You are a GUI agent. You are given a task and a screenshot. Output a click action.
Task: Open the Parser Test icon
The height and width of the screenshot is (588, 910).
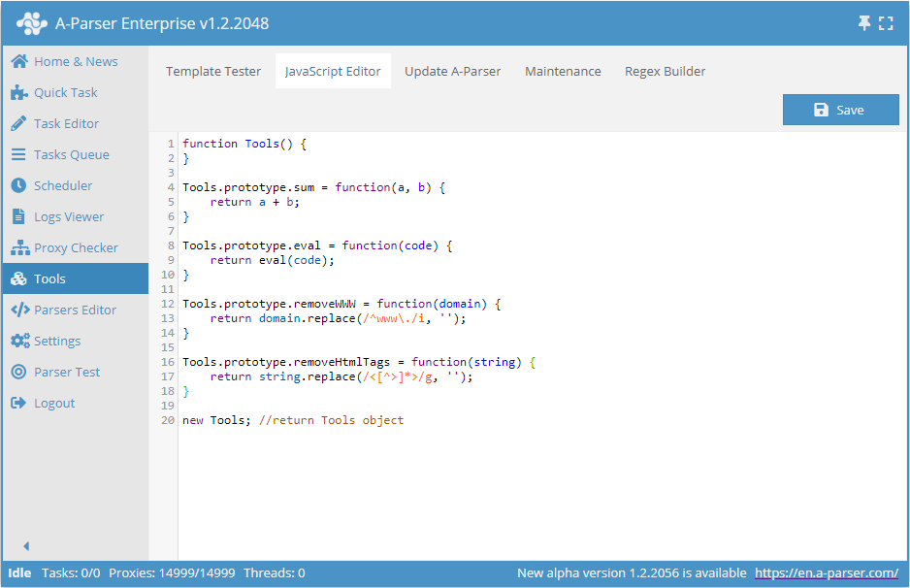(x=19, y=372)
